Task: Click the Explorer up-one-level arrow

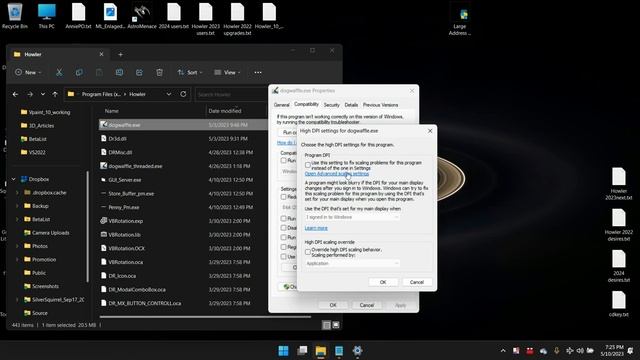Action: point(55,94)
